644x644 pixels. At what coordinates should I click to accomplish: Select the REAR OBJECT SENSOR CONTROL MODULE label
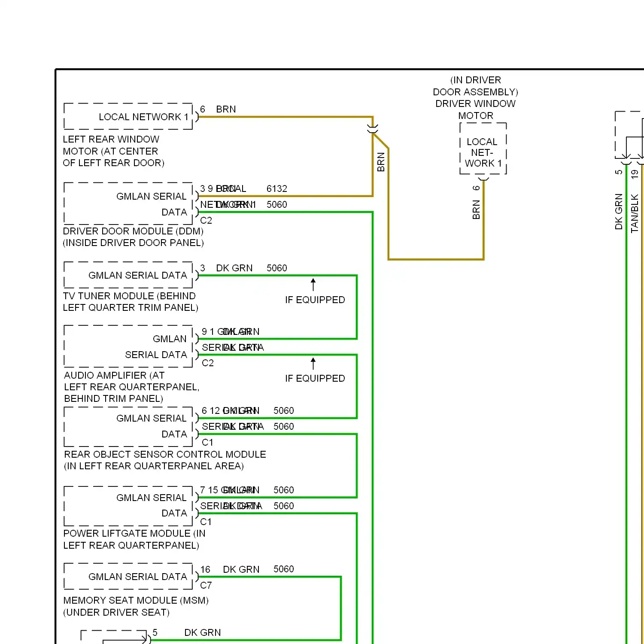coord(165,454)
